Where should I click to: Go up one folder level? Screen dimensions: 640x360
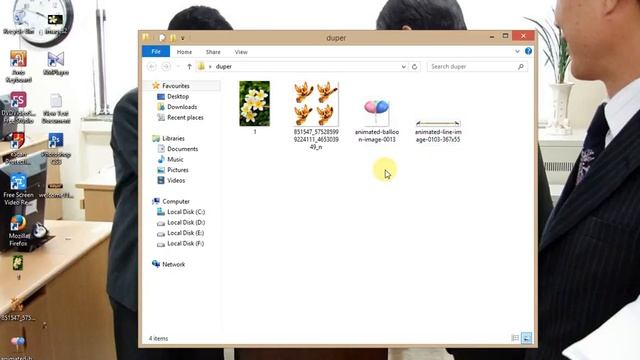click(189, 67)
